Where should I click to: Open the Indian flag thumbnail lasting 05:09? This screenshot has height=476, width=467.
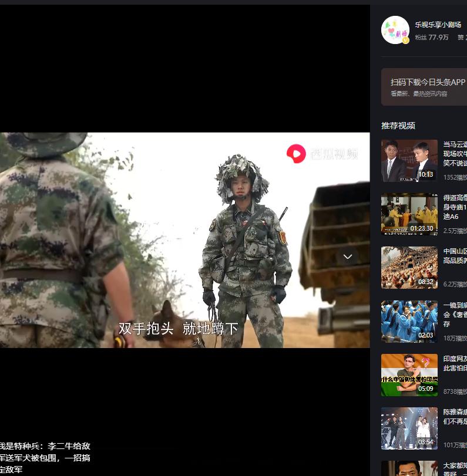coord(409,375)
